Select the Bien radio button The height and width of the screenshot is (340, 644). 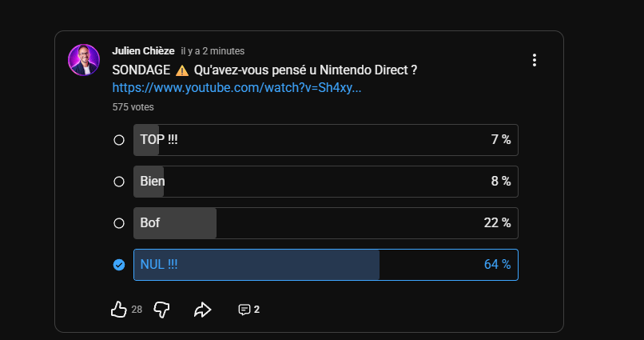click(119, 182)
